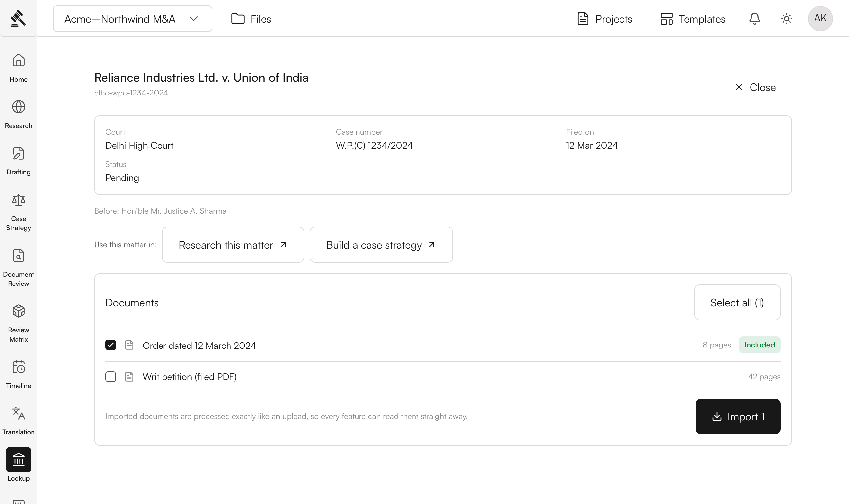Image resolution: width=849 pixels, height=504 pixels.
Task: Click Research this matter button
Action: tap(233, 245)
